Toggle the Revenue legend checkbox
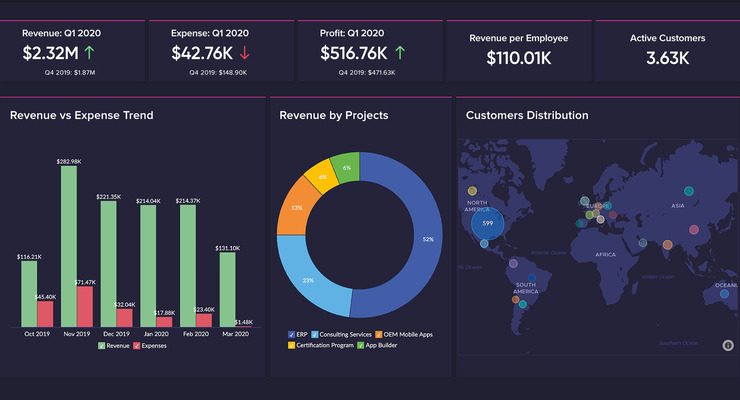Image resolution: width=740 pixels, height=400 pixels. 102,345
